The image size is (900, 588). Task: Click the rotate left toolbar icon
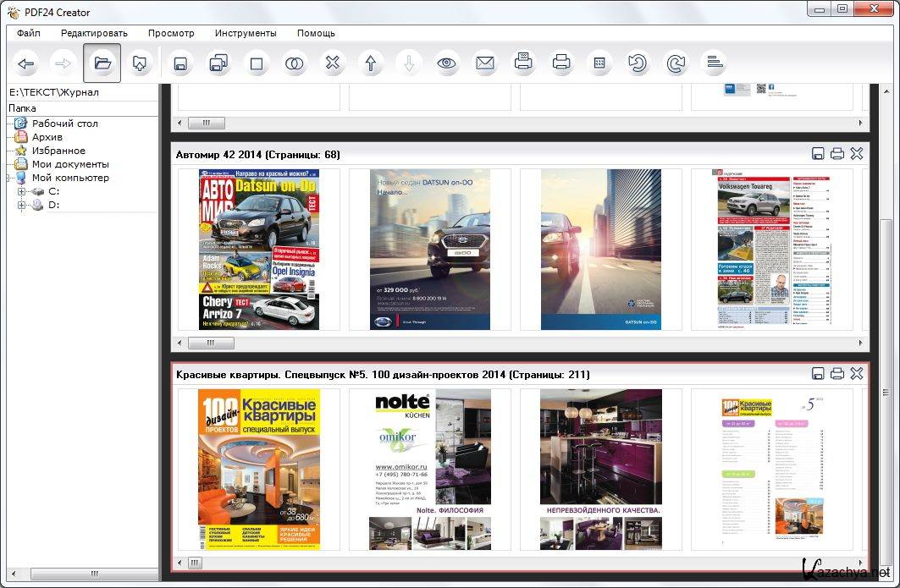(637, 63)
